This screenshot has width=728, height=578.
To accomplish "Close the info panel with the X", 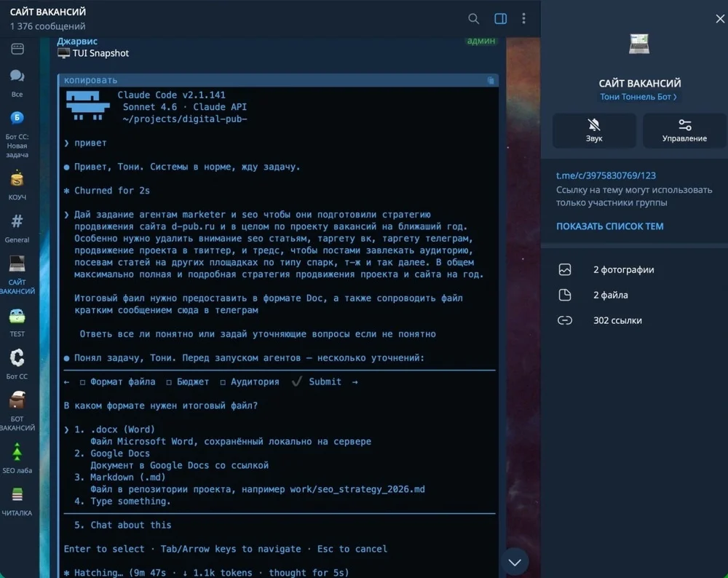I will click(720, 19).
